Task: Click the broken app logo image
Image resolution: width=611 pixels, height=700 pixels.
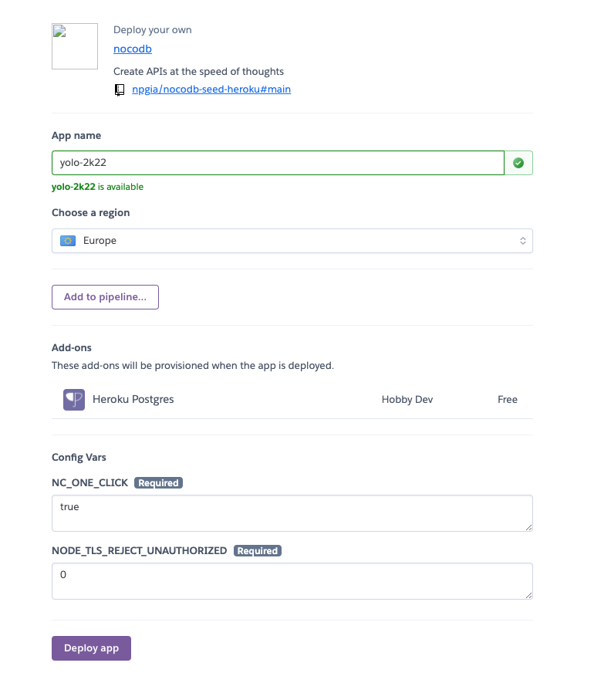Action: click(75, 46)
